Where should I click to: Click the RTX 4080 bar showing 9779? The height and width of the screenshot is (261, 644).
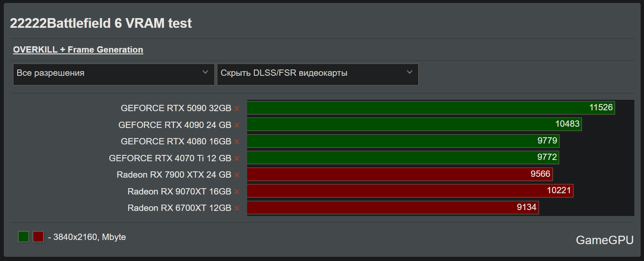(403, 141)
